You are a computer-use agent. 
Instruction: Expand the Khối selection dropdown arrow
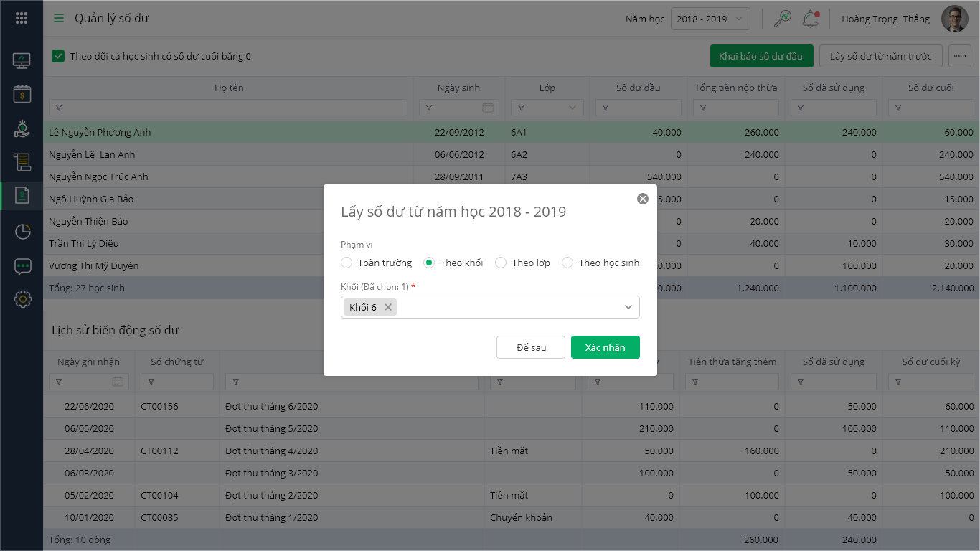tap(628, 307)
